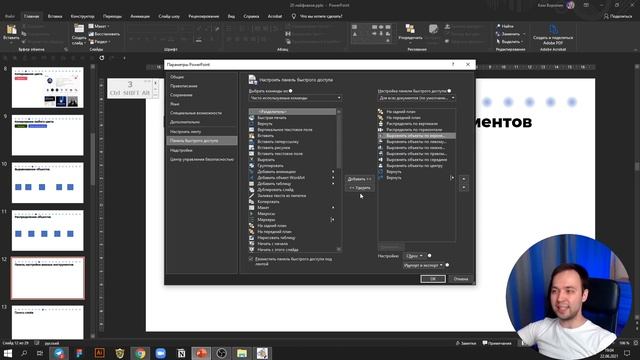Viewport: 640px width, 360px height.
Task: Open Google Chrome from the taskbar
Action: coord(140,353)
